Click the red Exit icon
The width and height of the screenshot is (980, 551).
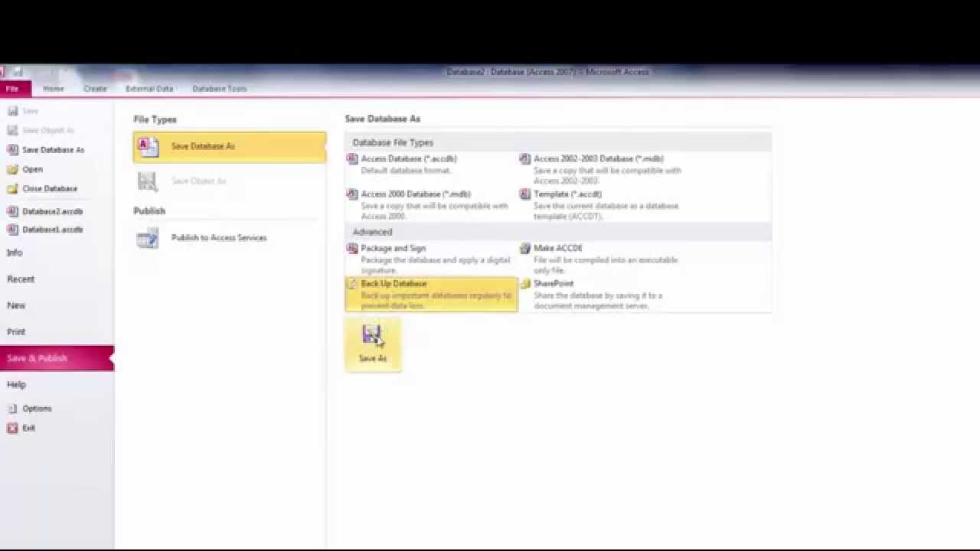pyautogui.click(x=12, y=428)
